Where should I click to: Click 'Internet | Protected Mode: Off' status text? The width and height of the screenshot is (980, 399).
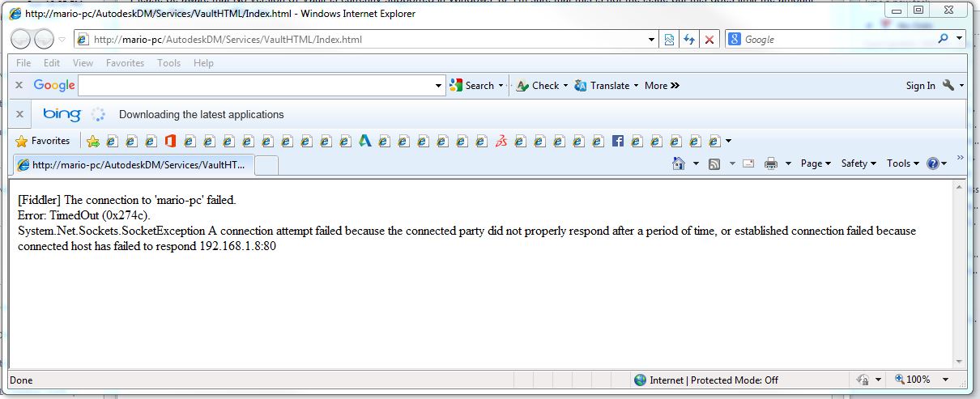click(714, 380)
